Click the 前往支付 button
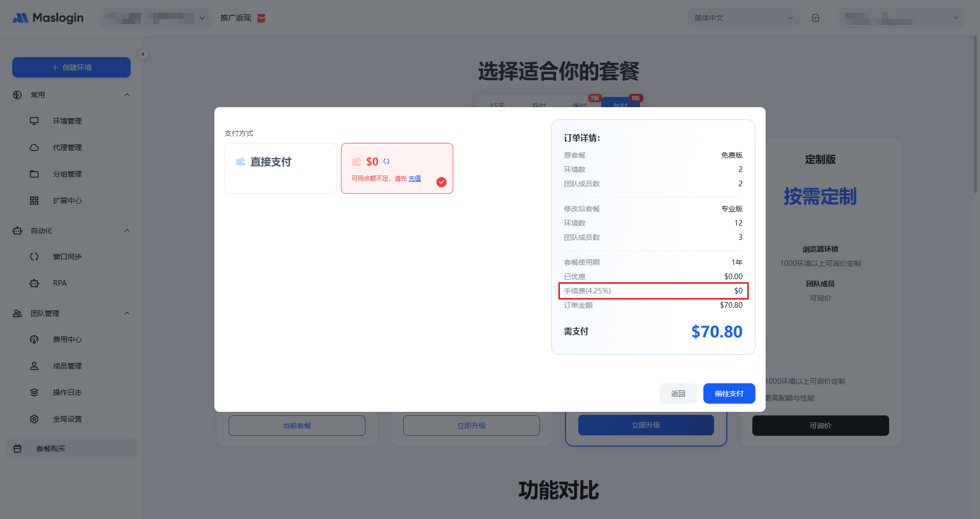This screenshot has height=519, width=980. [x=729, y=393]
